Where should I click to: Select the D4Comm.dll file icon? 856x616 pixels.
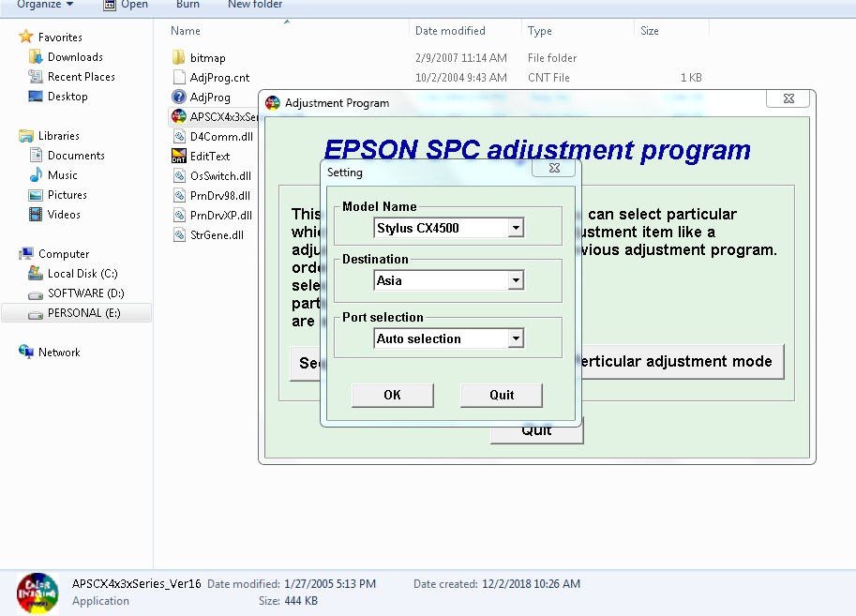[178, 136]
